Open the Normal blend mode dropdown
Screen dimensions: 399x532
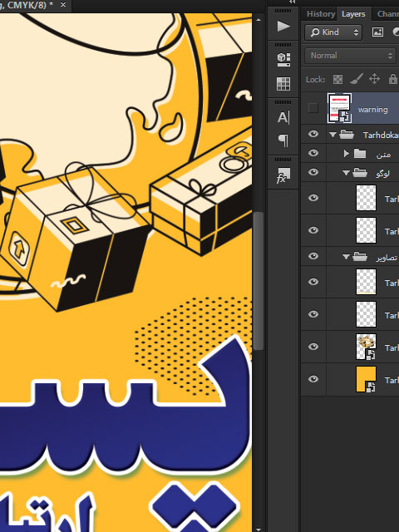(x=351, y=56)
